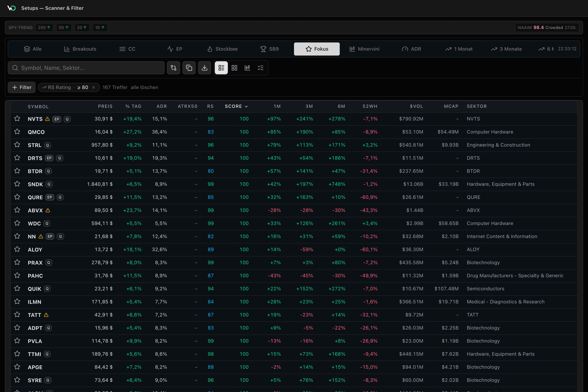Switch to candlestick chart view icon

pos(247,68)
